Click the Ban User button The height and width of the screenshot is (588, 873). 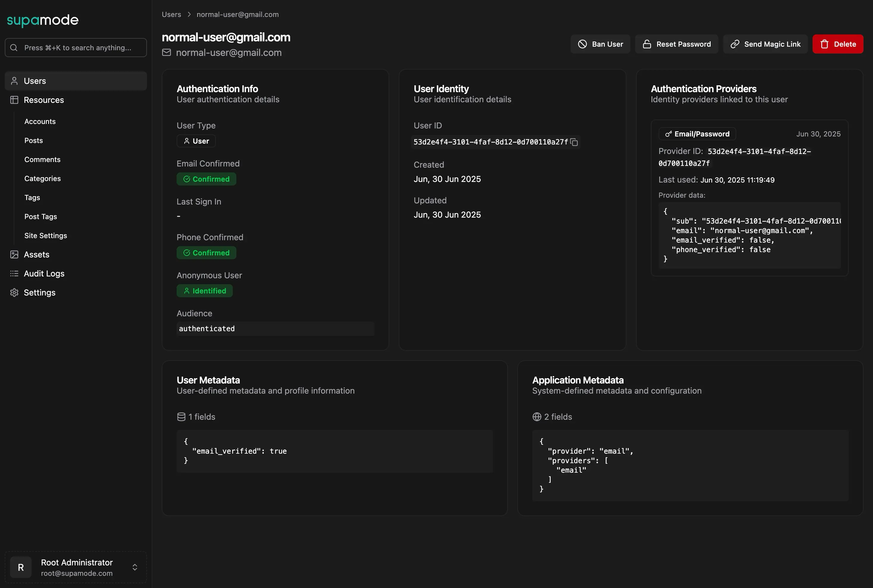(x=600, y=44)
